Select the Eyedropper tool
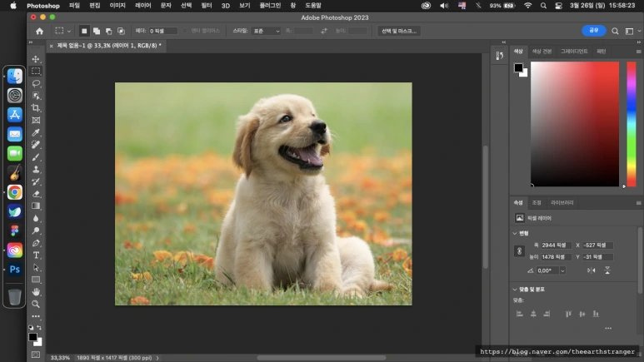644x362 pixels. point(36,132)
